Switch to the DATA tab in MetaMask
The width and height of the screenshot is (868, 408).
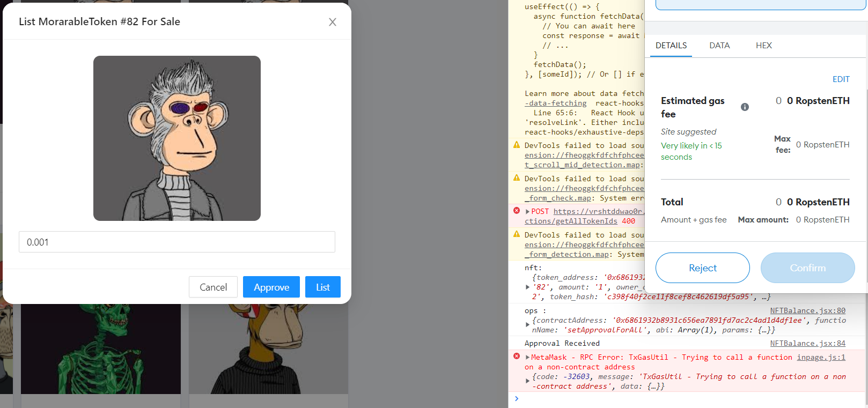[x=719, y=46]
